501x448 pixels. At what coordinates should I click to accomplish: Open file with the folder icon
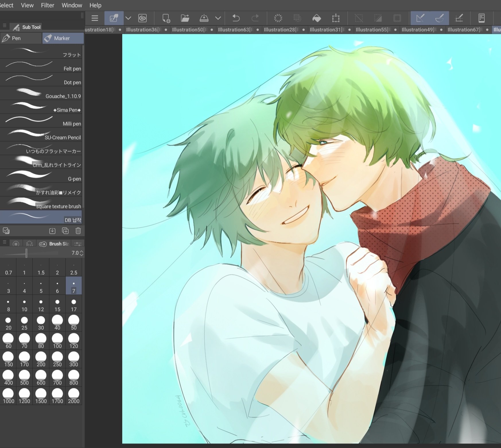[185, 18]
